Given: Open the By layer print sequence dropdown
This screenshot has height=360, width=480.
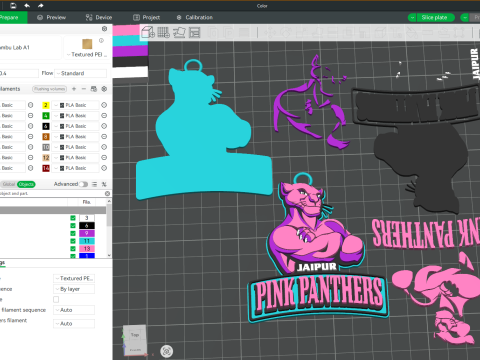Looking at the screenshot, I should click(x=74, y=289).
